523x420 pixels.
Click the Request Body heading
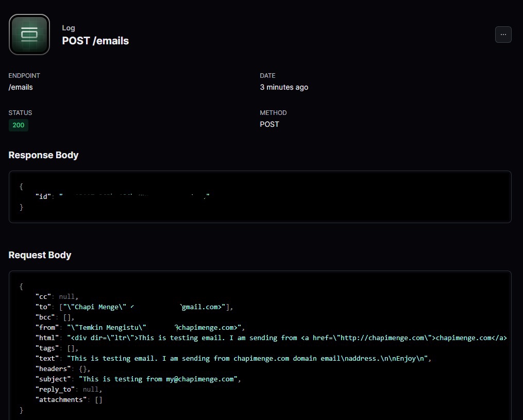click(40, 255)
